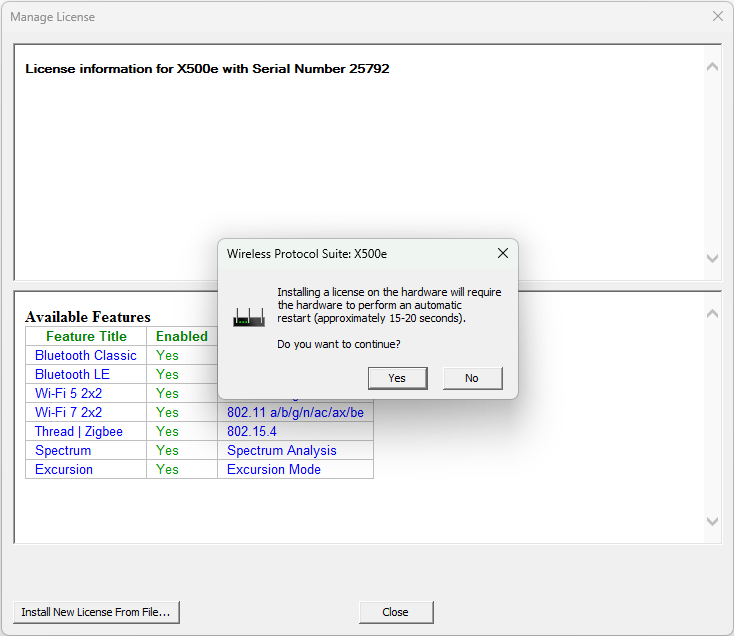Viewport: 734px width, 636px height.
Task: Click Do you want to continue text
Action: coord(338,344)
